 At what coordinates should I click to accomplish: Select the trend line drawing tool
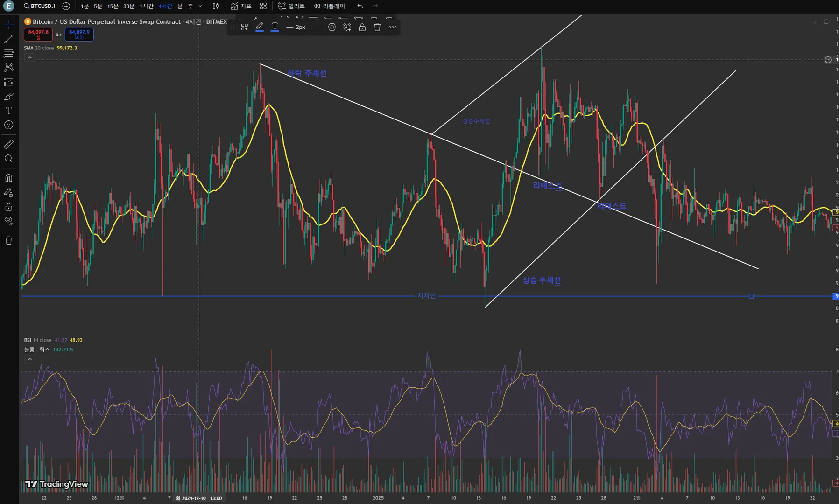point(8,39)
